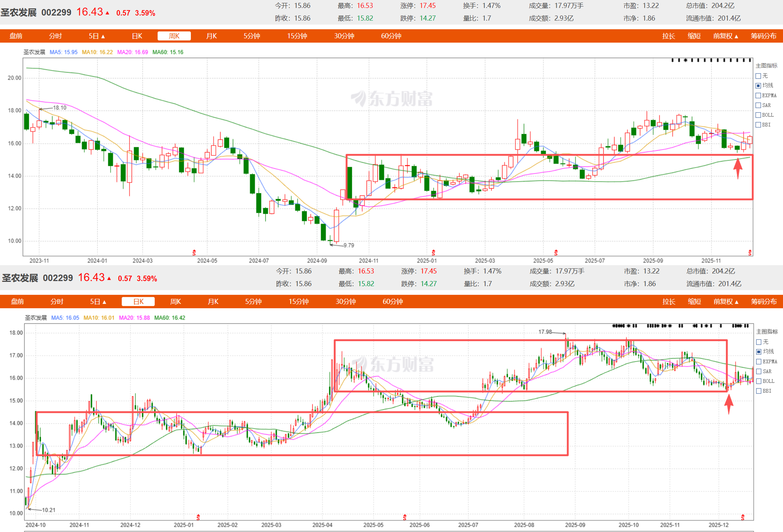
Task: Expand the 前复权 dropdown in lower toolbar
Action: coord(726,302)
